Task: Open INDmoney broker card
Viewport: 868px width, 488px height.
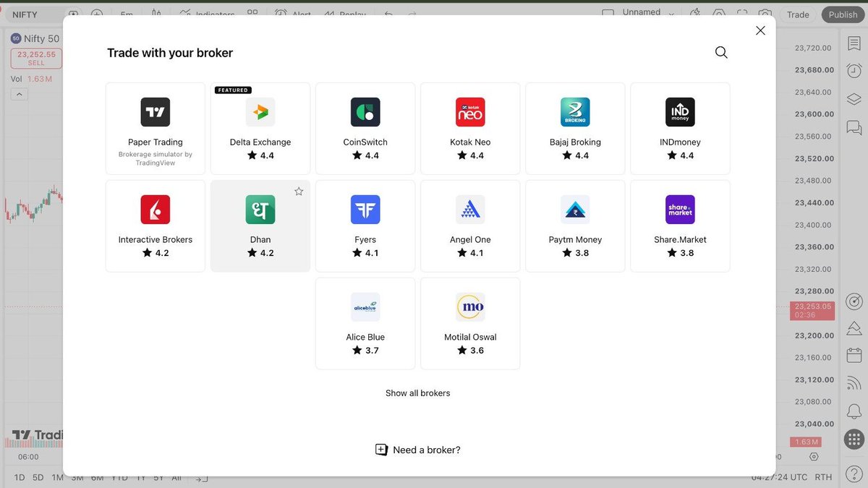Action: (x=680, y=129)
